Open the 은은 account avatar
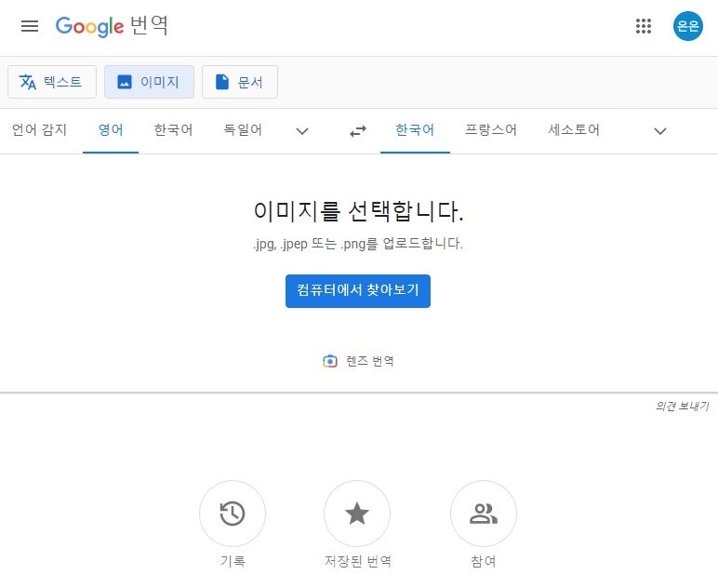The image size is (718, 588). pyautogui.click(x=688, y=26)
